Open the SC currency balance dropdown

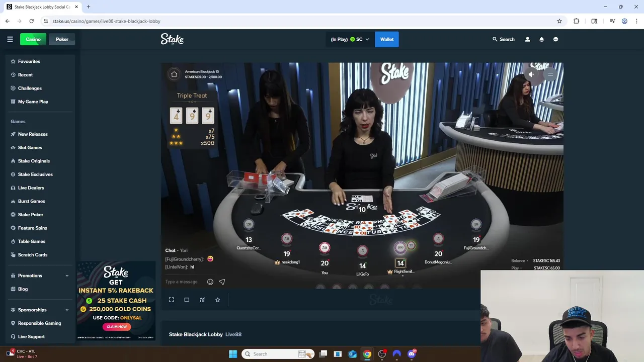(x=350, y=39)
